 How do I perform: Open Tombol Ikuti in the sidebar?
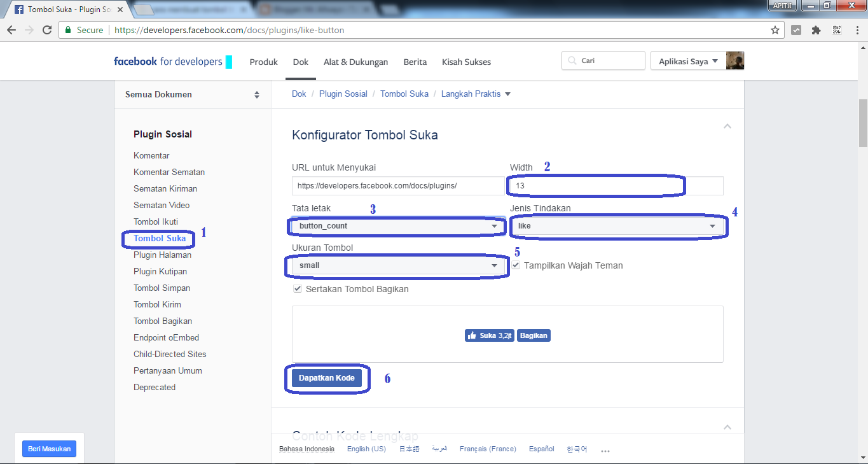[156, 221]
